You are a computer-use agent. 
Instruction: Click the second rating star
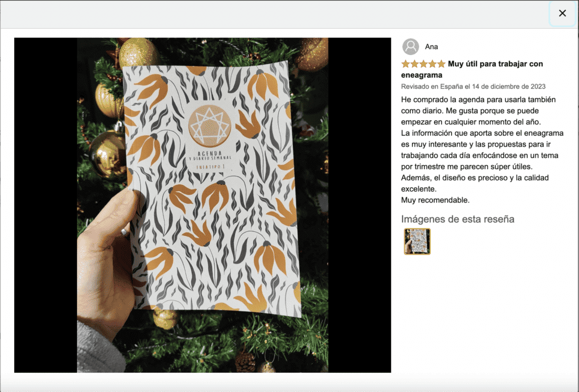pyautogui.click(x=414, y=64)
